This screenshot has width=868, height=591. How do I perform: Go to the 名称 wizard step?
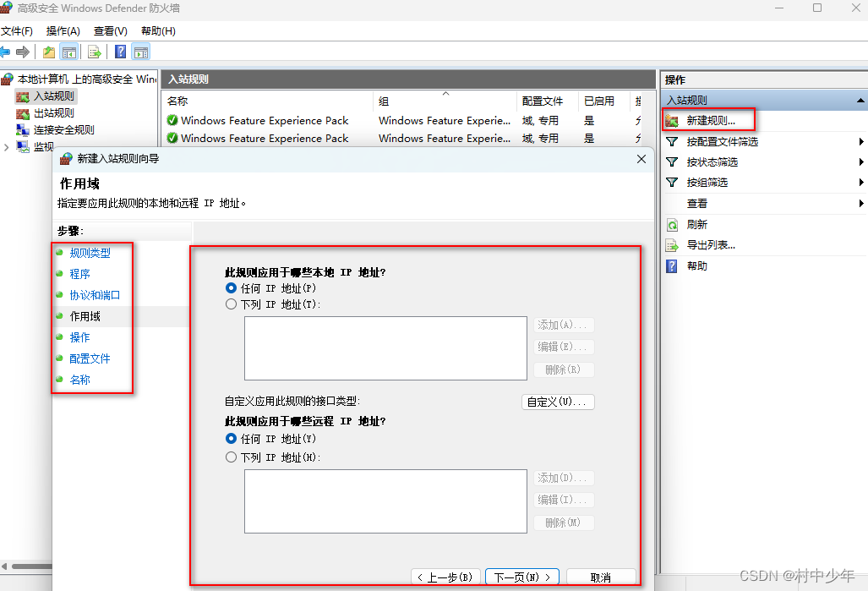pos(79,380)
